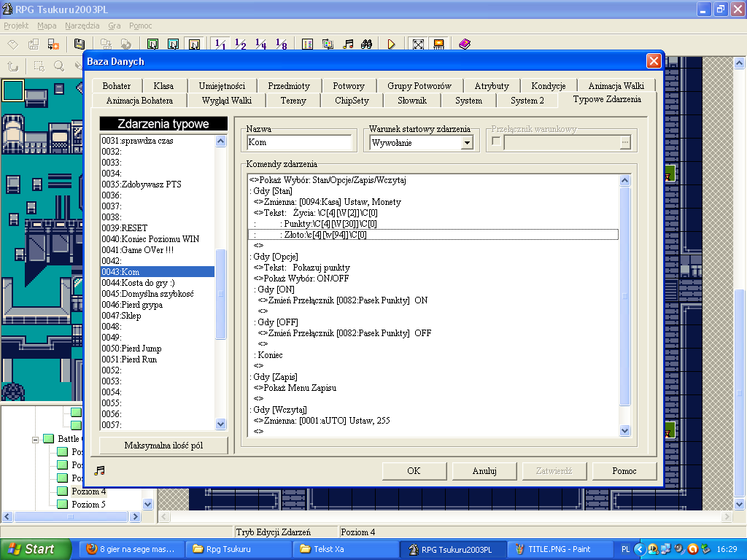Click the new project icon in toolbar
This screenshot has height=560, width=747.
(x=13, y=44)
